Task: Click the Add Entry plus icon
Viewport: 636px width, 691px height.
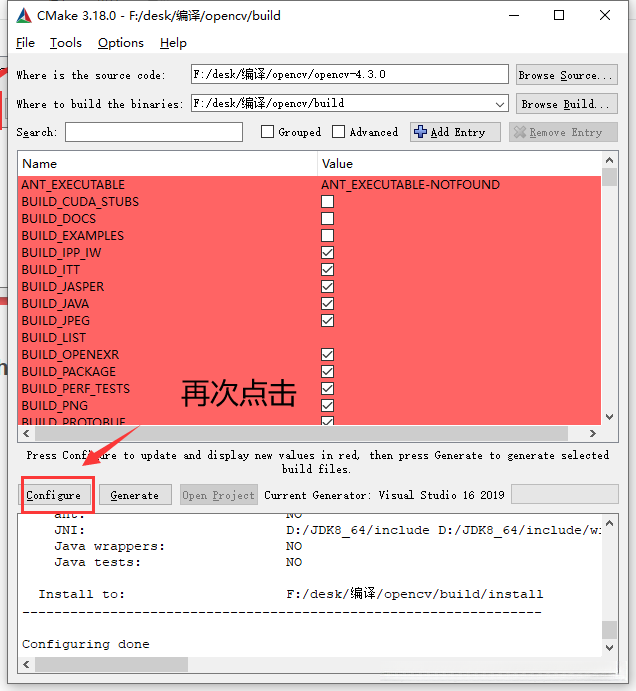Action: (x=420, y=132)
